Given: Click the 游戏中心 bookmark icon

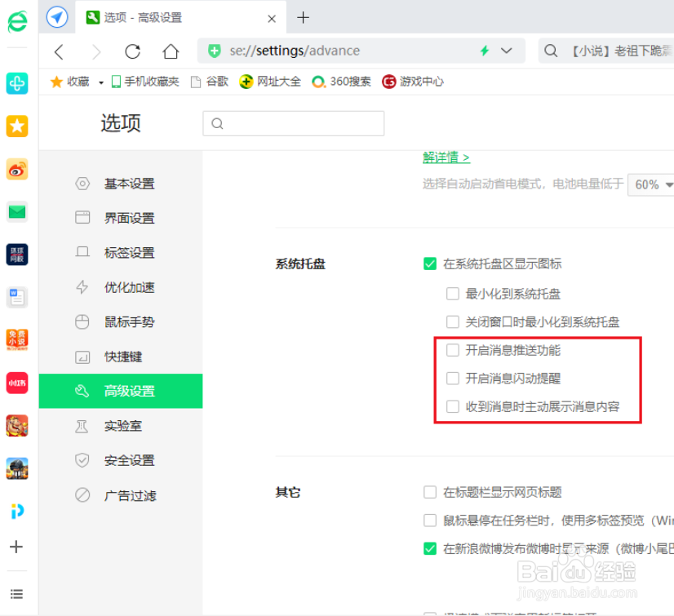Looking at the screenshot, I should [388, 82].
